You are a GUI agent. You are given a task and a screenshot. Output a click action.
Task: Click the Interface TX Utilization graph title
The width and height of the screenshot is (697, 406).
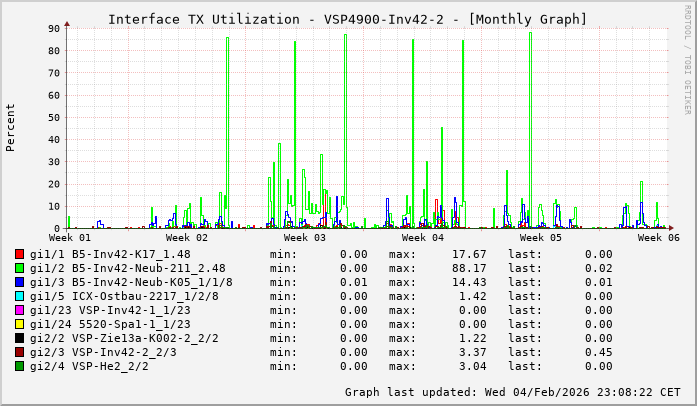pyautogui.click(x=347, y=19)
